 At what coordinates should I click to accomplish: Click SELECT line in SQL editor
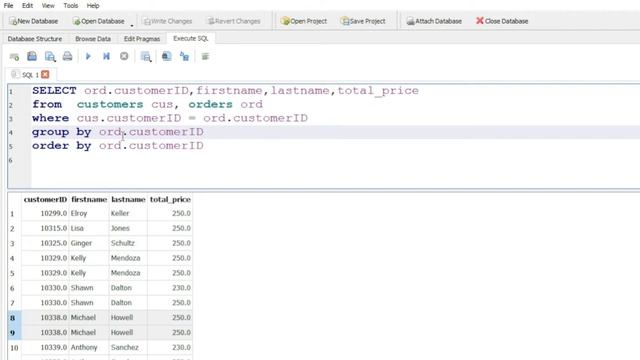tap(225, 91)
